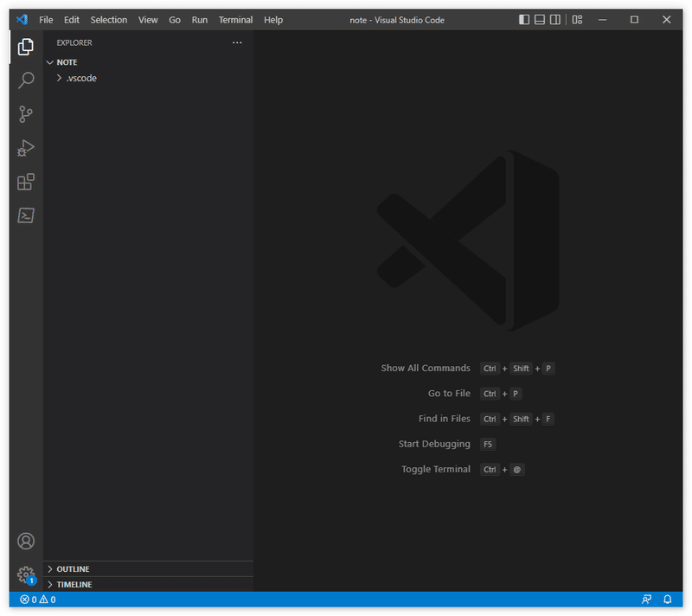Open the Explorer view in activity bar
The image size is (692, 616).
(x=26, y=47)
